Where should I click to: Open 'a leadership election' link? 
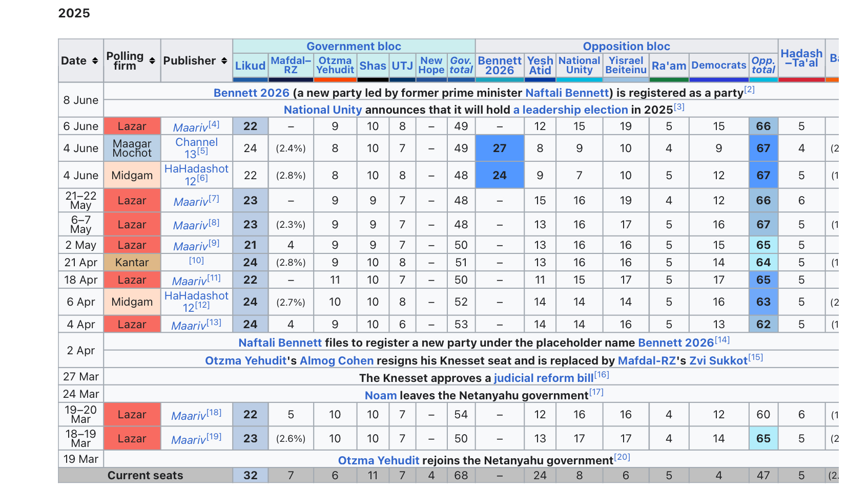pyautogui.click(x=570, y=110)
